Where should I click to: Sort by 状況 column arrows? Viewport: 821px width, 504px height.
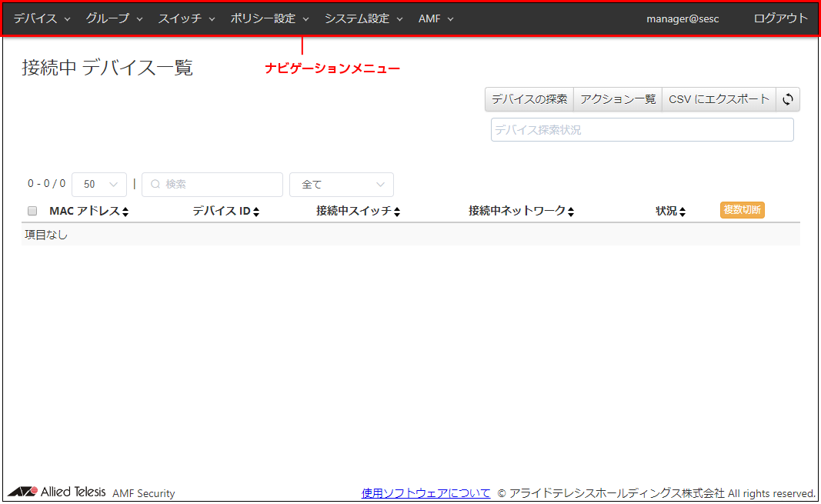tap(682, 212)
